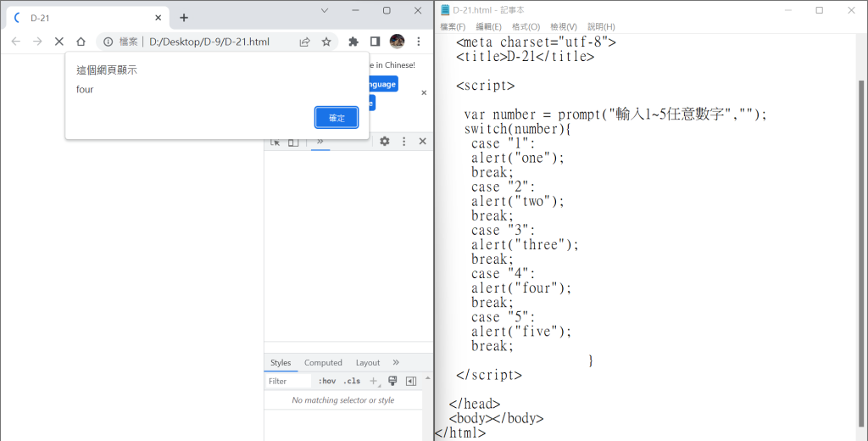Bookmark this page with the star
Viewport: 868px width, 441px height.
click(x=326, y=42)
